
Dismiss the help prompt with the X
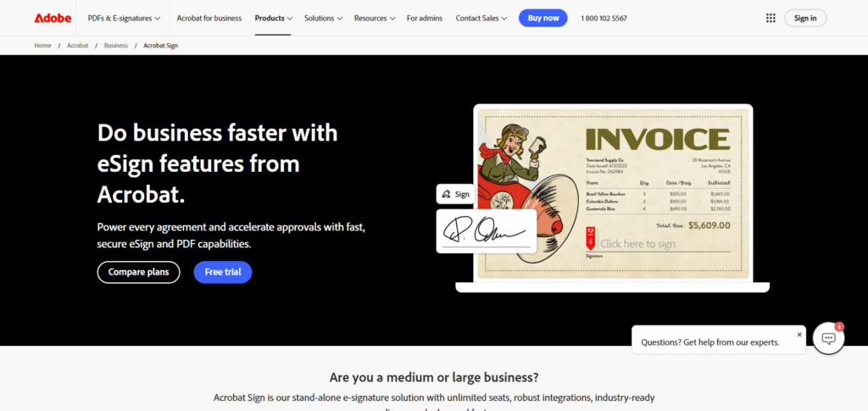(x=798, y=335)
